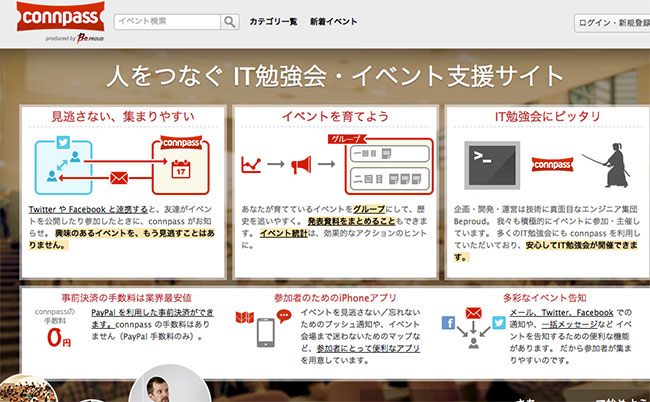Click the red megaphone icon

(x=301, y=165)
